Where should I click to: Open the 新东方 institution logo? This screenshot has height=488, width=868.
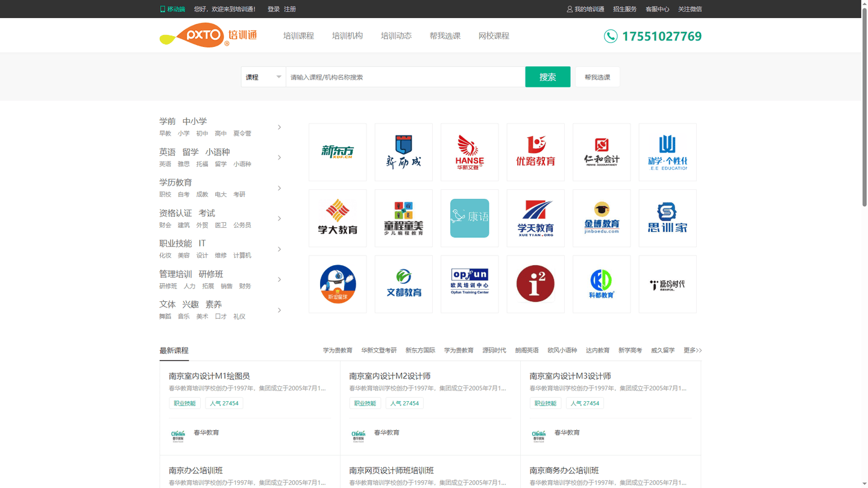point(338,152)
